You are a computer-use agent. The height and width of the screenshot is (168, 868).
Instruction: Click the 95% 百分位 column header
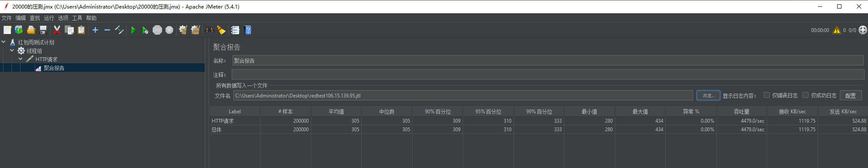pos(488,111)
